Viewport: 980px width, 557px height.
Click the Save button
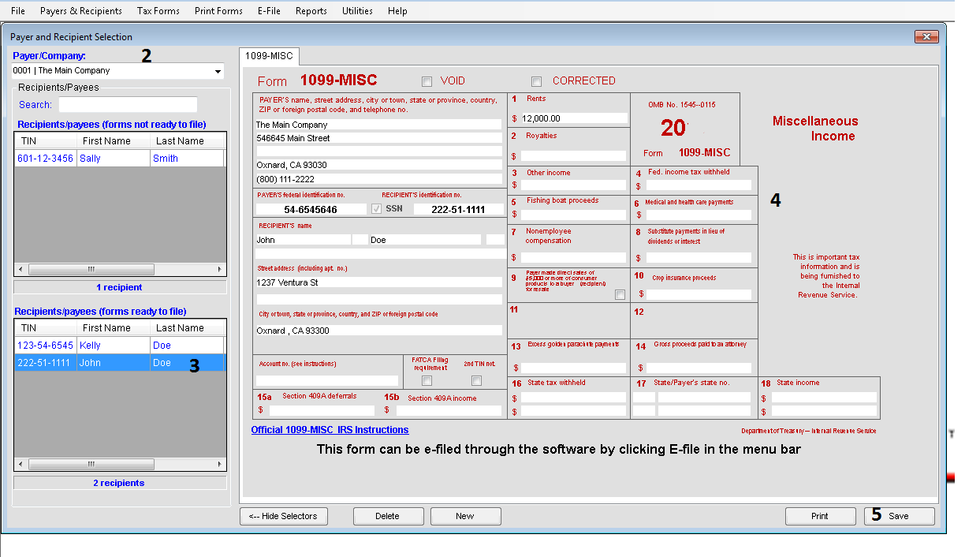tap(900, 516)
